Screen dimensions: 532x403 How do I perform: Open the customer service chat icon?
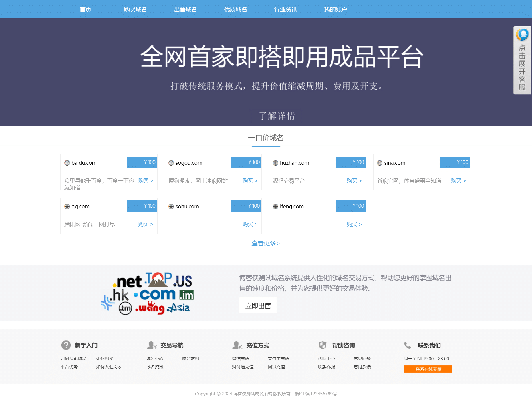coord(522,35)
